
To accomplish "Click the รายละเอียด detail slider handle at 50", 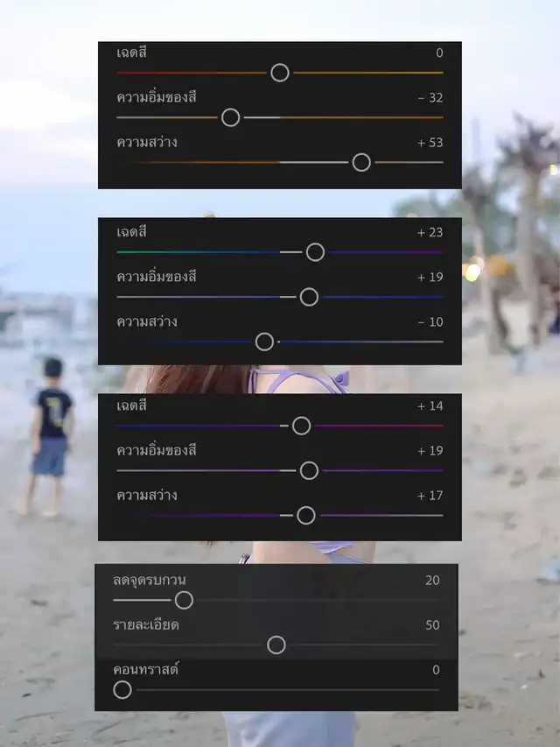I will (276, 645).
